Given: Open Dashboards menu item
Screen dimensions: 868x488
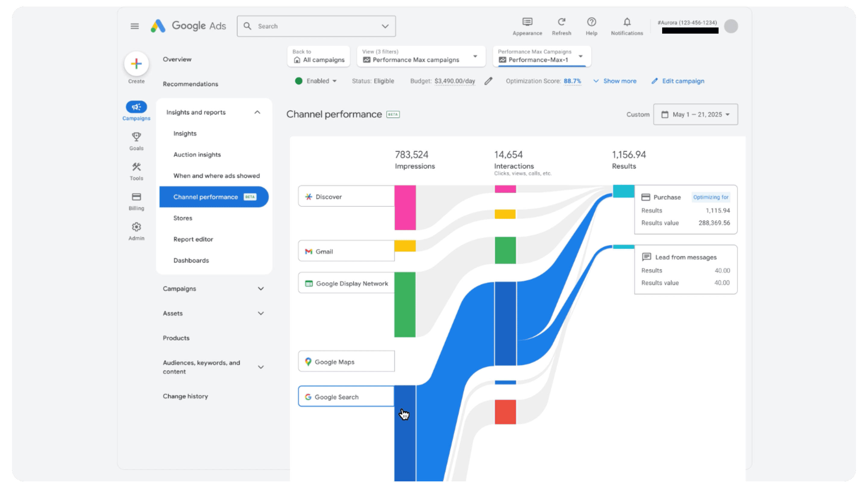Looking at the screenshot, I should tap(191, 260).
